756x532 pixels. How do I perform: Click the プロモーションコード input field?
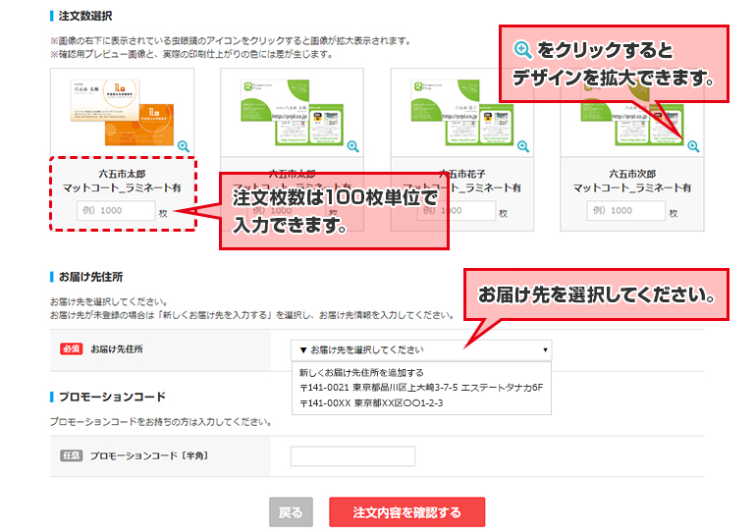pyautogui.click(x=352, y=455)
